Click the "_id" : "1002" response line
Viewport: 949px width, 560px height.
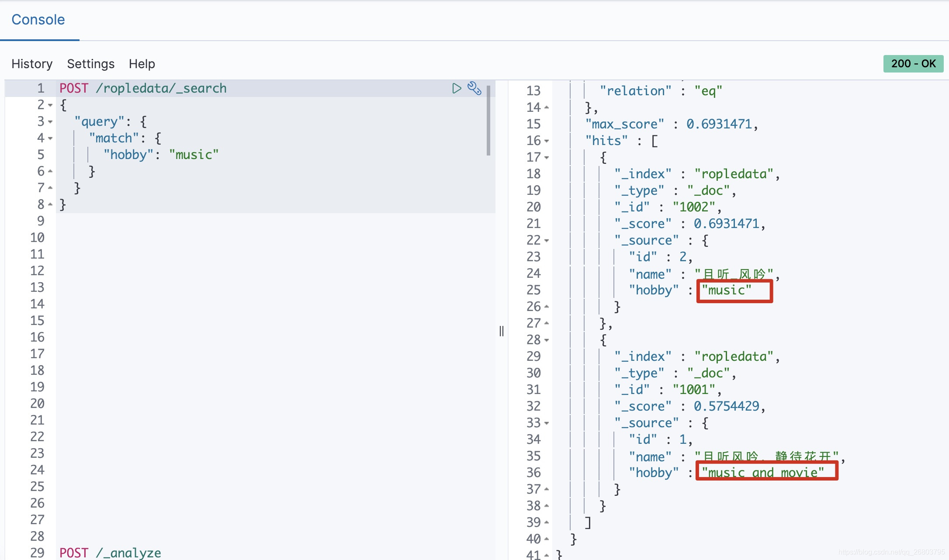668,207
